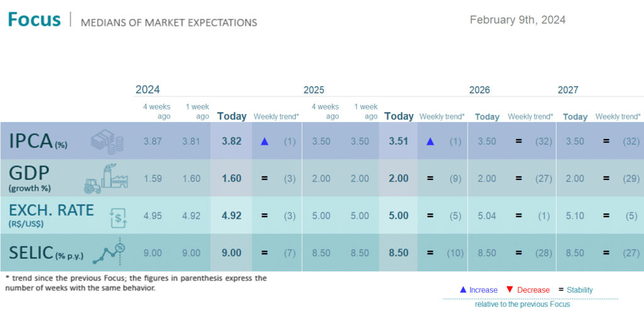Image resolution: width=644 pixels, height=311 pixels.
Task: Click the red Decrease legend triangle
Action: (510, 289)
